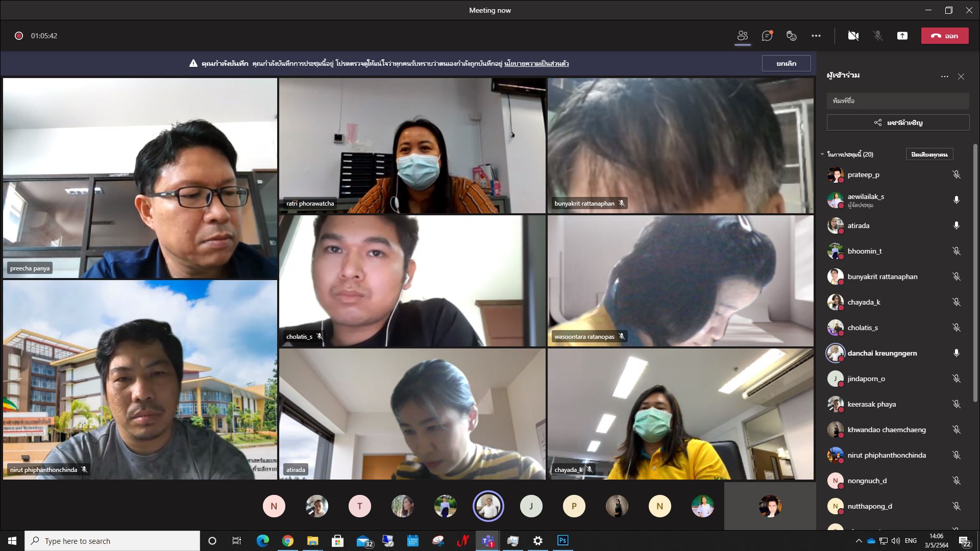Screen dimensions: 980x551
Task: Open the meeting chat icon
Action: 767,36
